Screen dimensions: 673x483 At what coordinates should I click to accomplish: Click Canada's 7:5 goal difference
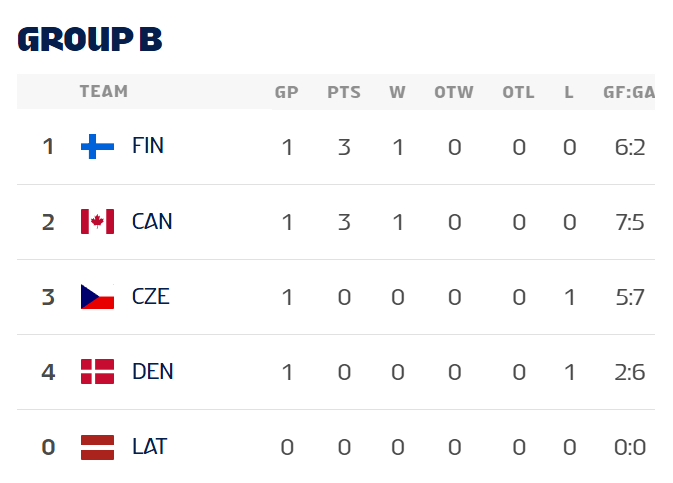click(630, 222)
